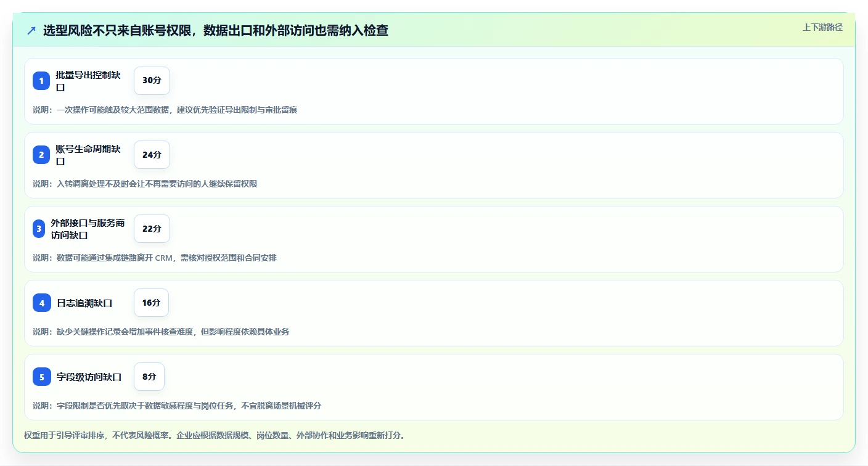Viewport: 868px width, 466px height.
Task: Click the number 1 rank badge
Action: pyautogui.click(x=41, y=81)
